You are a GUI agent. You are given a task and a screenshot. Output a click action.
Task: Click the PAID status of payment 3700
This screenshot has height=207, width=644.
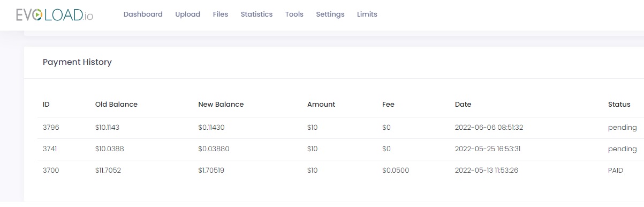616,171
